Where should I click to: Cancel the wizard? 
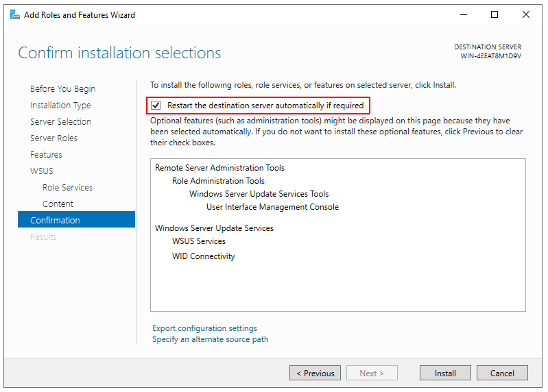tap(502, 373)
